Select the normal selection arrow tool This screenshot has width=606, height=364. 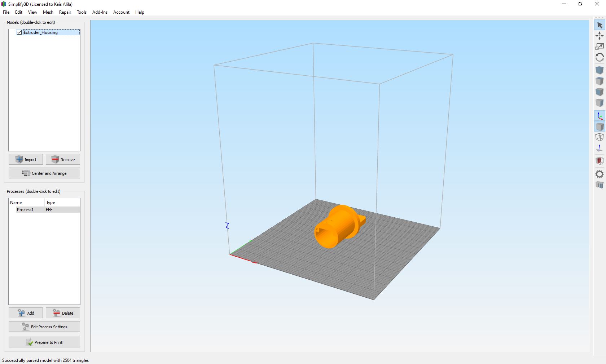tap(600, 25)
